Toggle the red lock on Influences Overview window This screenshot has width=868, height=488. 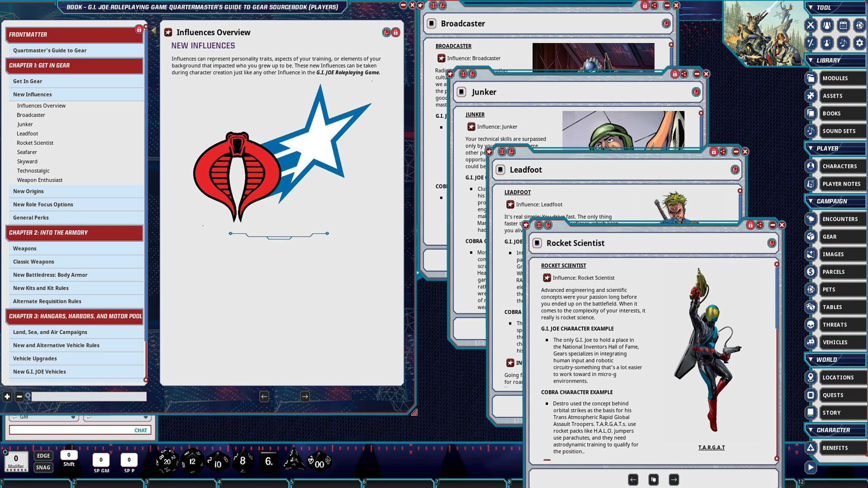point(396,32)
